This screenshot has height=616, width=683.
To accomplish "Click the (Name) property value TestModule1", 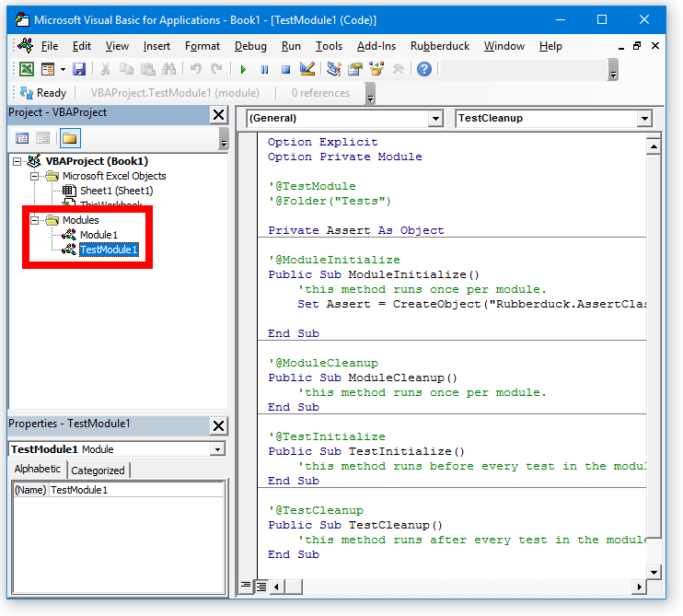I will point(136,490).
